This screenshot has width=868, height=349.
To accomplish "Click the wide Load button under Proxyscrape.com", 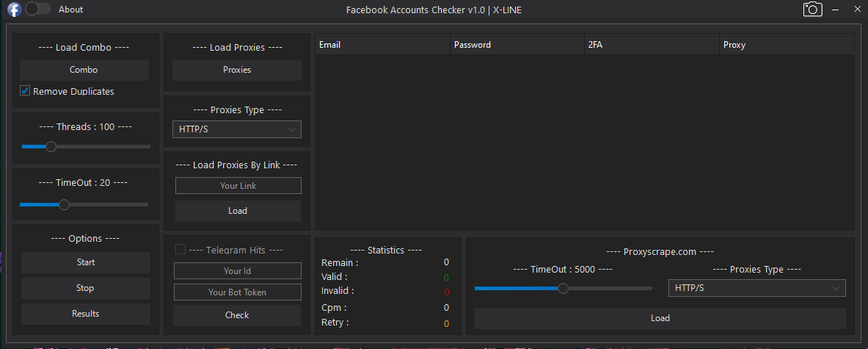I will [x=660, y=319].
